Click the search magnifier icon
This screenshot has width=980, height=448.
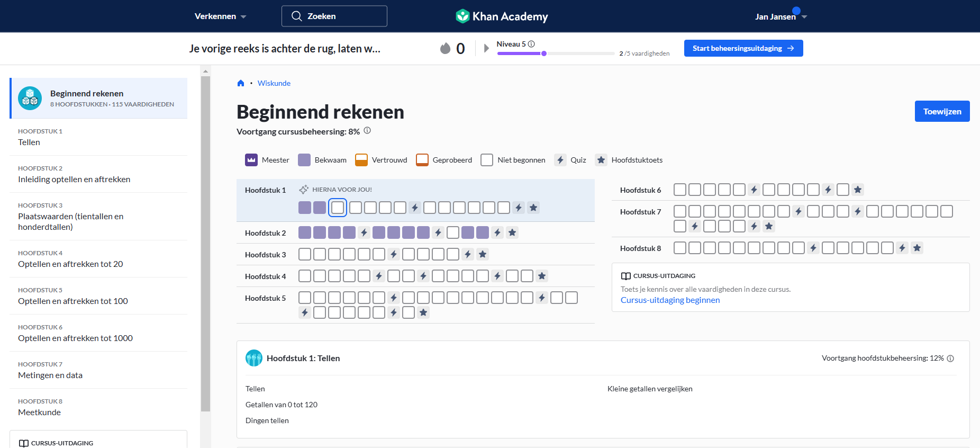pyautogui.click(x=297, y=16)
